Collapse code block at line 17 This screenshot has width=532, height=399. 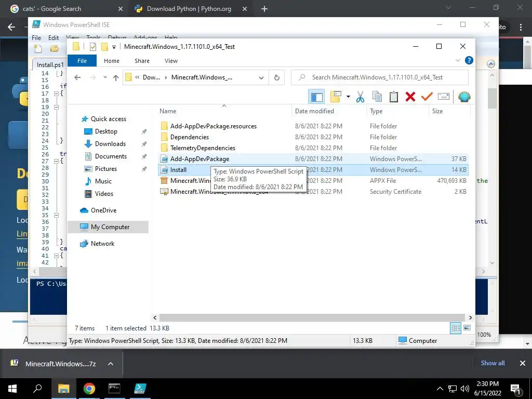[56, 94]
